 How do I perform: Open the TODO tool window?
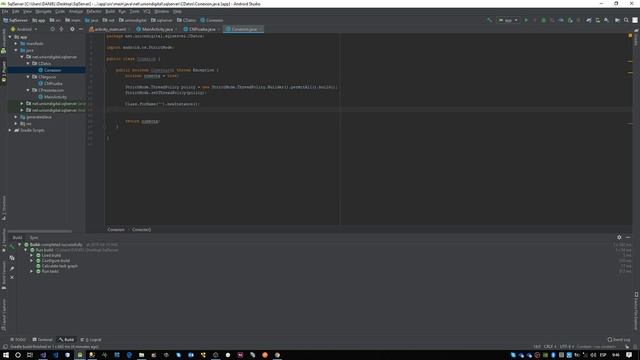tap(18, 340)
